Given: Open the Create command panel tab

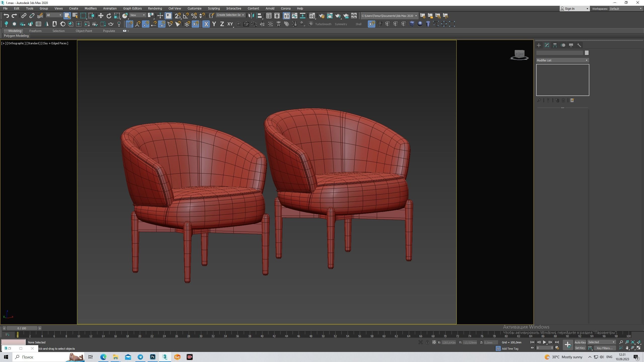Looking at the screenshot, I should pos(539,45).
